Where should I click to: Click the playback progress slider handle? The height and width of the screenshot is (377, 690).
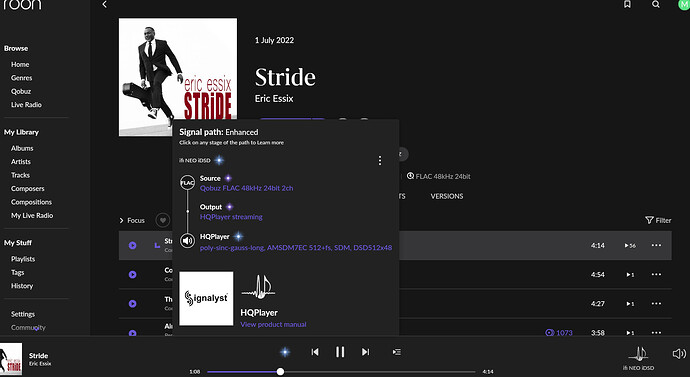(x=280, y=372)
